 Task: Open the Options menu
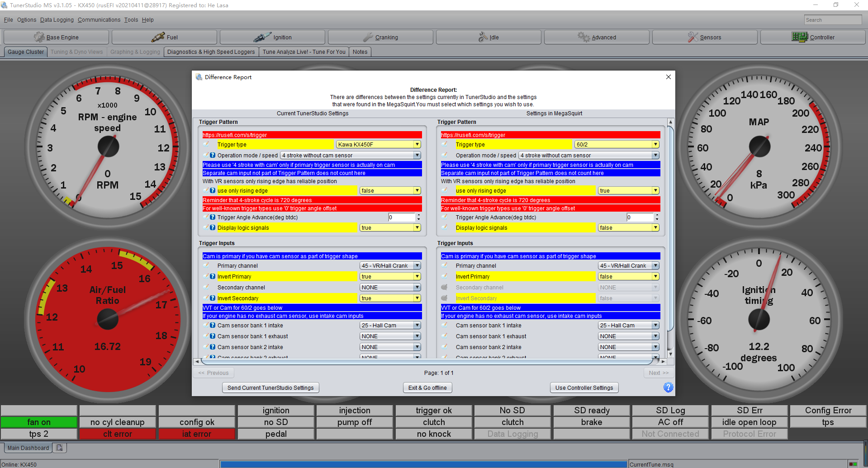[27, 19]
